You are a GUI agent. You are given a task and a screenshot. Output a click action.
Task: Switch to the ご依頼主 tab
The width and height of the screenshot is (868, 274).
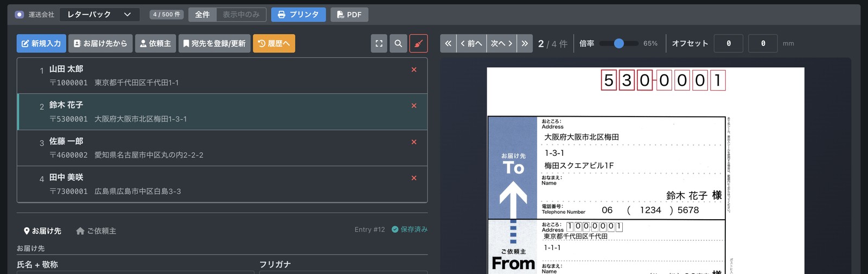pyautogui.click(x=96, y=231)
